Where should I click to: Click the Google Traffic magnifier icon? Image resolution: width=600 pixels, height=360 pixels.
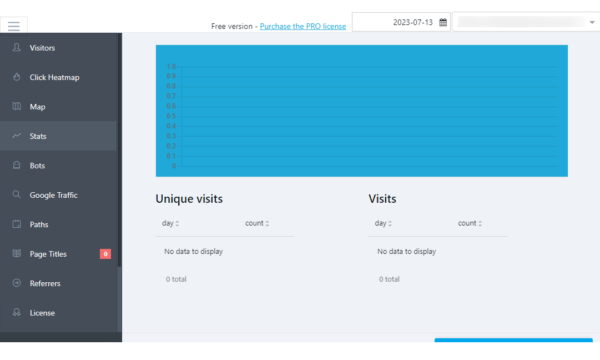click(x=16, y=194)
